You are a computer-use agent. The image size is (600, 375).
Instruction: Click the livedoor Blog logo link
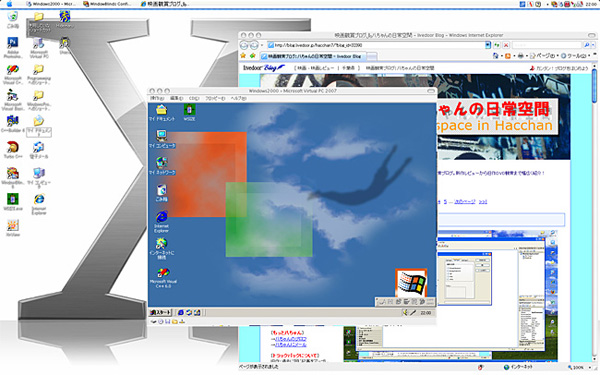click(x=264, y=68)
